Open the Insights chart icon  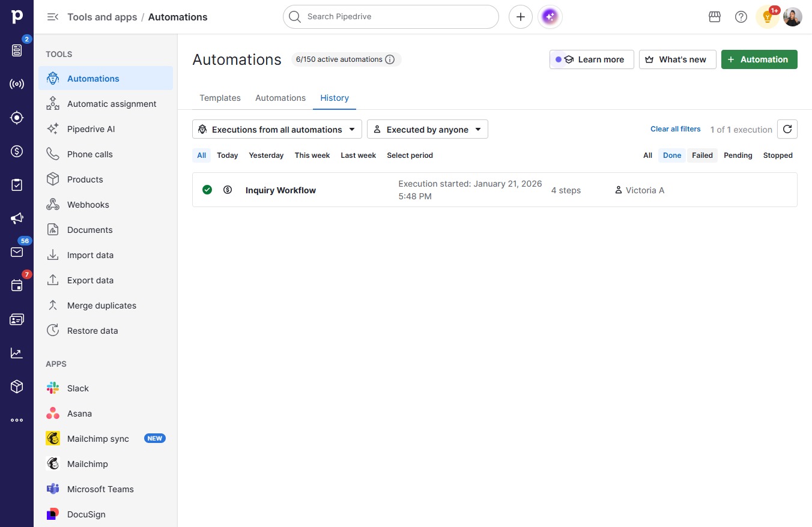(17, 353)
